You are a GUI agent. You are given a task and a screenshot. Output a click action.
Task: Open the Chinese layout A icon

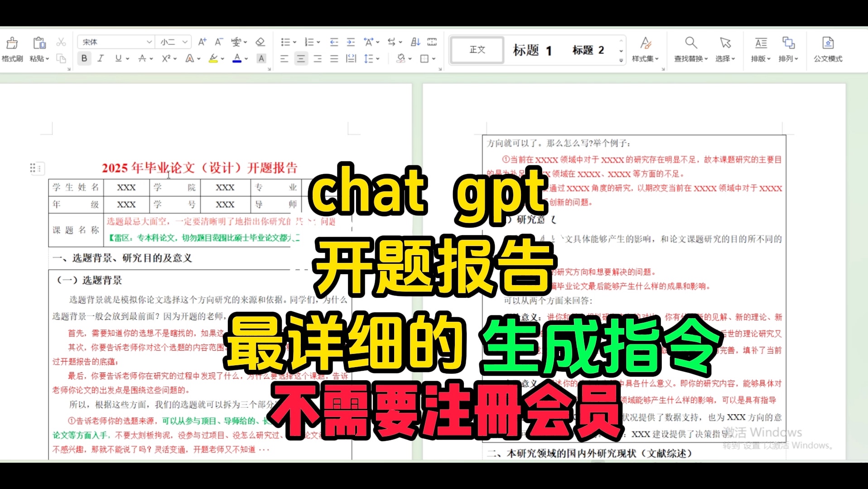(x=369, y=42)
